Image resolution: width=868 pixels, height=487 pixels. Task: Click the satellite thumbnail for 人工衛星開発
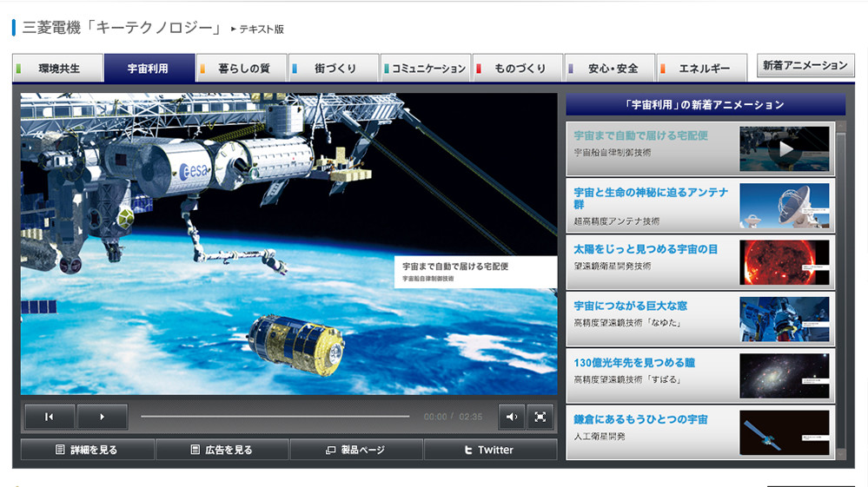tap(785, 432)
